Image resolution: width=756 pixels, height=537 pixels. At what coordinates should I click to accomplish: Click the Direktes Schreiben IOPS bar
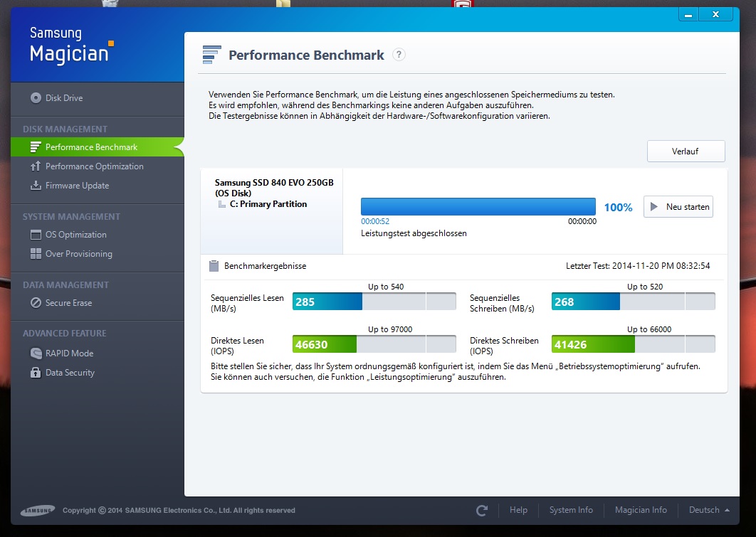tap(633, 344)
